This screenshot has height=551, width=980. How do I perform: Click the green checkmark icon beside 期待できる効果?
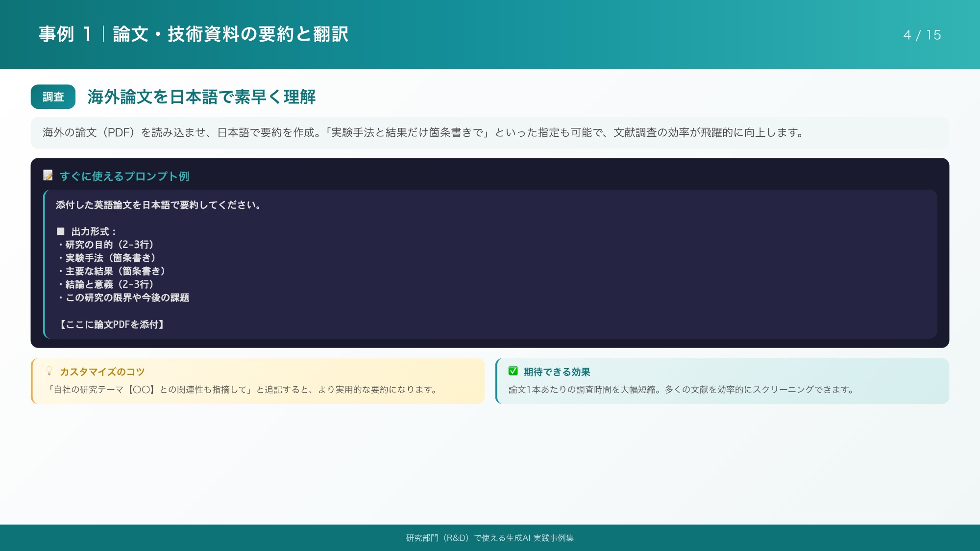click(513, 371)
